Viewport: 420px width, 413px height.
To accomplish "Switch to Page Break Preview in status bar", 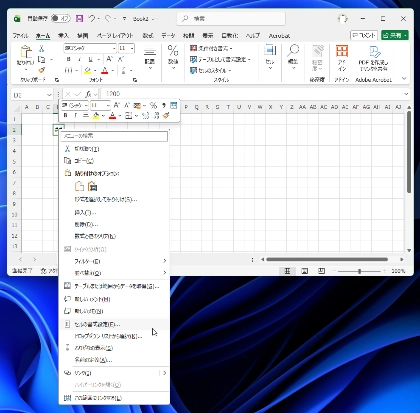I will (321, 271).
